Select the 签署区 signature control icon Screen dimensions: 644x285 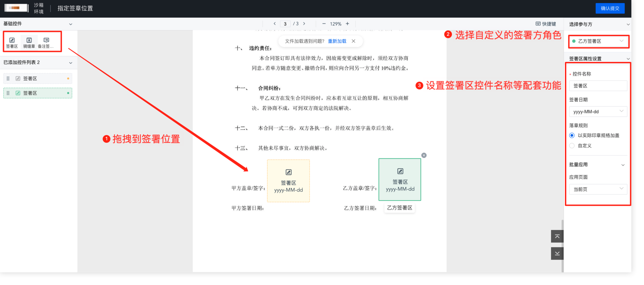pos(12,42)
